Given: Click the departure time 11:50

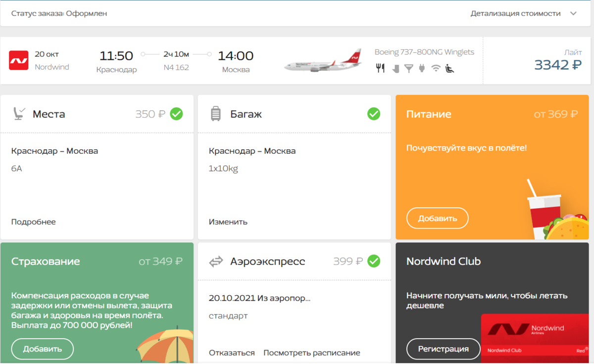Looking at the screenshot, I should click(116, 56).
